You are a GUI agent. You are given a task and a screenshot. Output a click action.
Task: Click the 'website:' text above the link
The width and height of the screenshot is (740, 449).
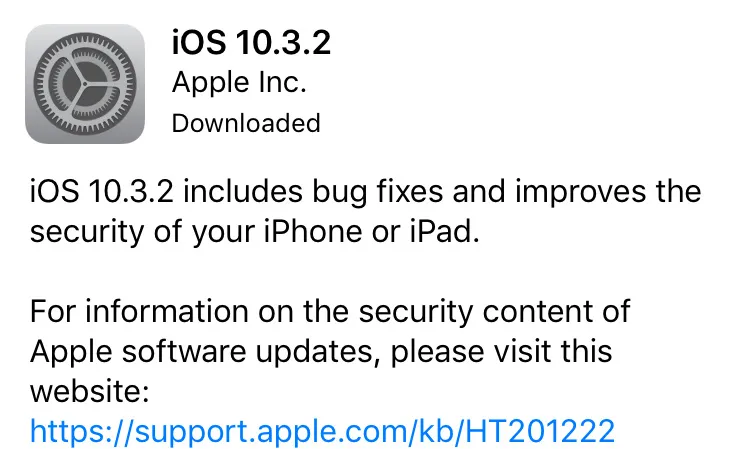coord(90,391)
